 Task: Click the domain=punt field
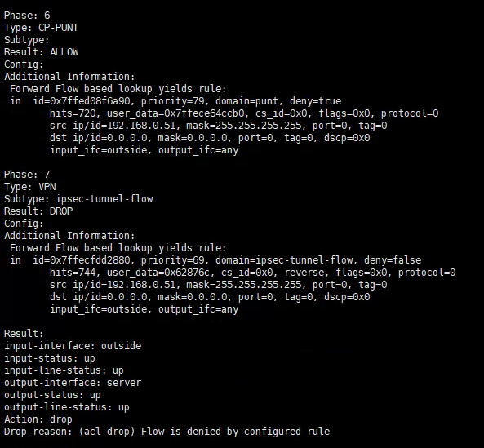[x=247, y=101]
